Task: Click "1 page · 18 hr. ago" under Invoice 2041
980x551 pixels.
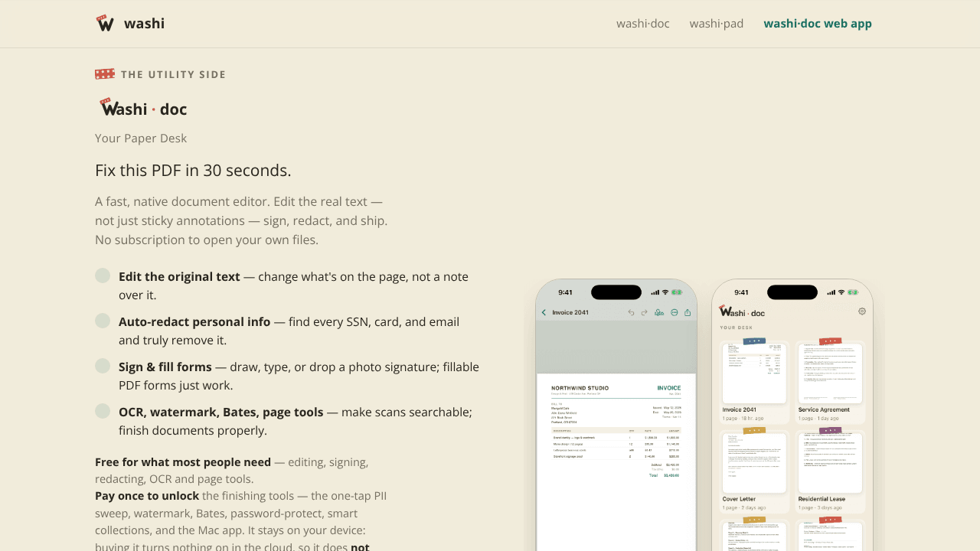Action: coord(743,419)
